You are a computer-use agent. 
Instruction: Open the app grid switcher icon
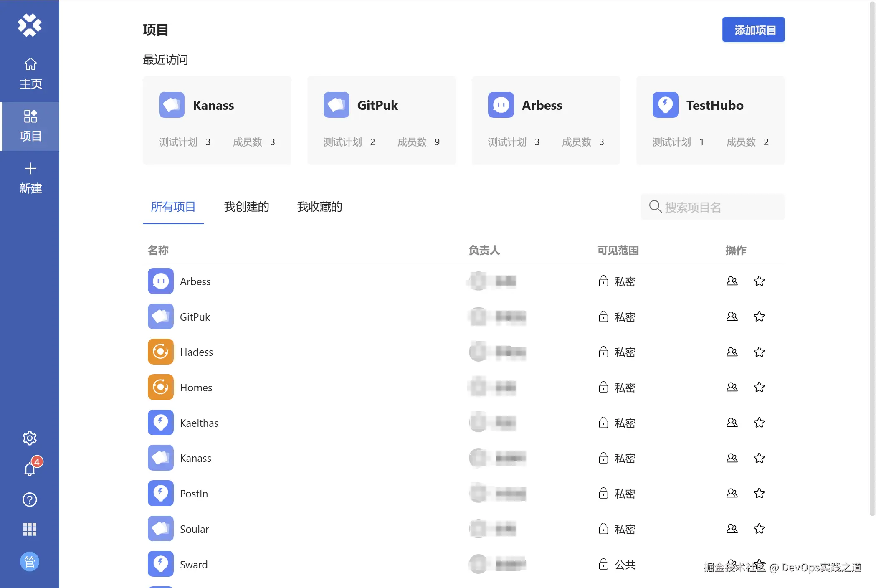30,529
